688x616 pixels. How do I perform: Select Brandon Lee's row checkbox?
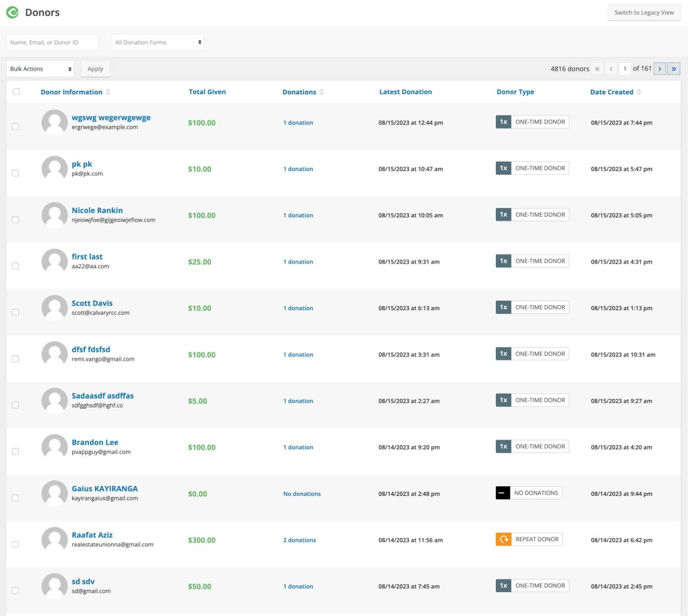pos(16,451)
